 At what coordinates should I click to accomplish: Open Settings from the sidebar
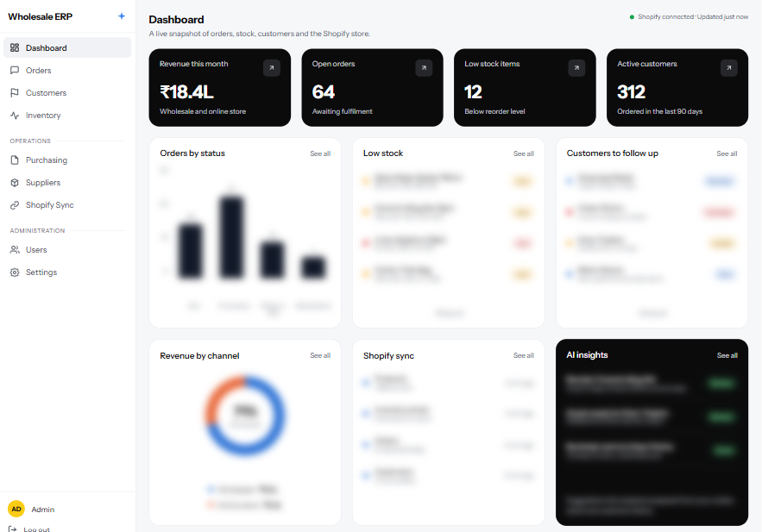tap(67, 272)
